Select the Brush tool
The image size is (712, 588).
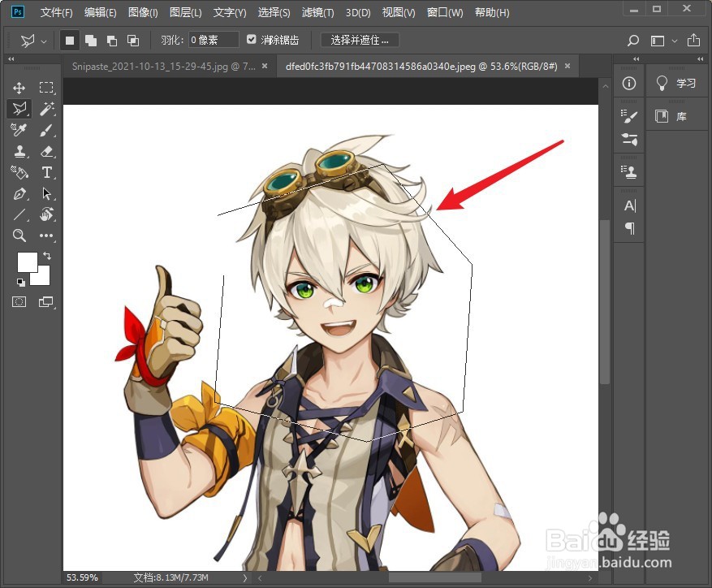pos(46,130)
